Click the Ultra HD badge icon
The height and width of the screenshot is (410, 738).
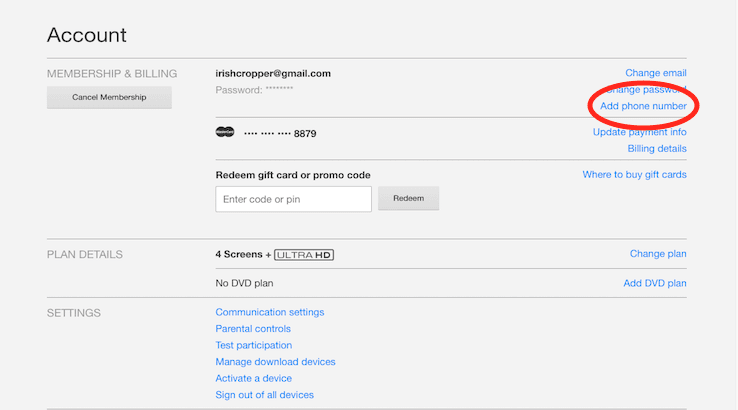click(303, 255)
